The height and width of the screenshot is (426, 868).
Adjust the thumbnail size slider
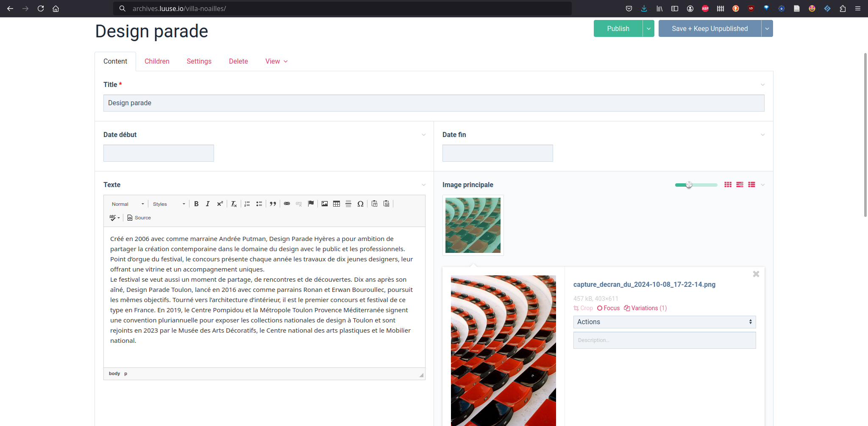pyautogui.click(x=689, y=185)
